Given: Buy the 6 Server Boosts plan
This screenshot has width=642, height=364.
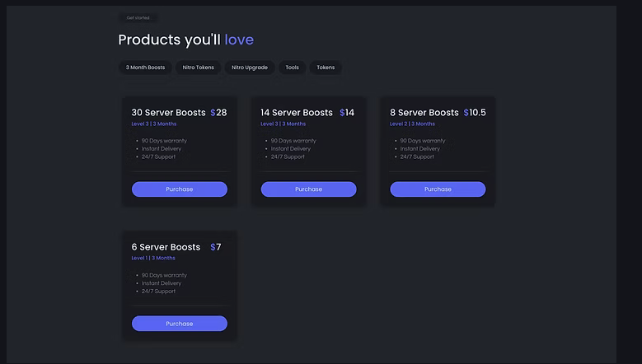Looking at the screenshot, I should click(x=179, y=324).
